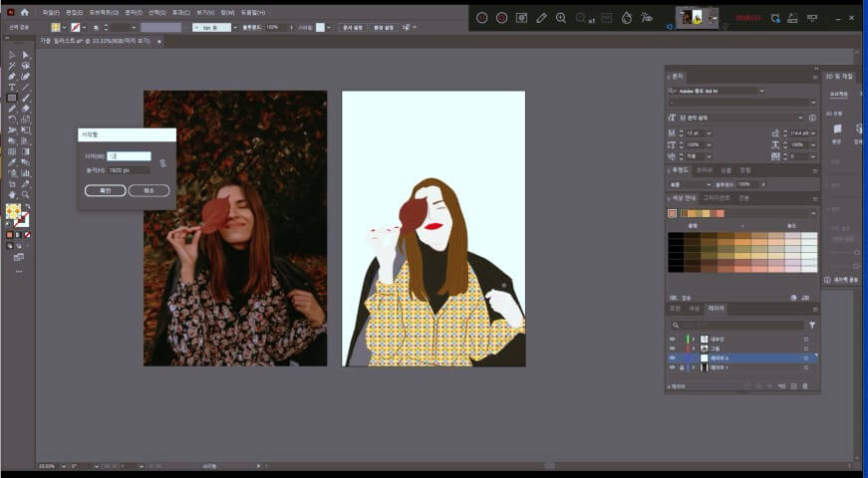Viewport: 868px width, 478px height.
Task: Open the 파일(F) menu
Action: 50,12
